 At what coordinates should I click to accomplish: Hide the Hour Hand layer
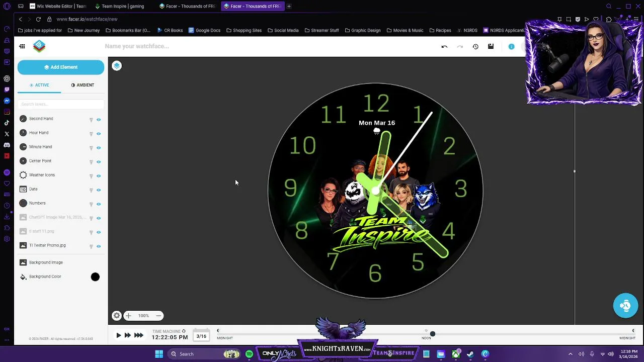click(99, 134)
